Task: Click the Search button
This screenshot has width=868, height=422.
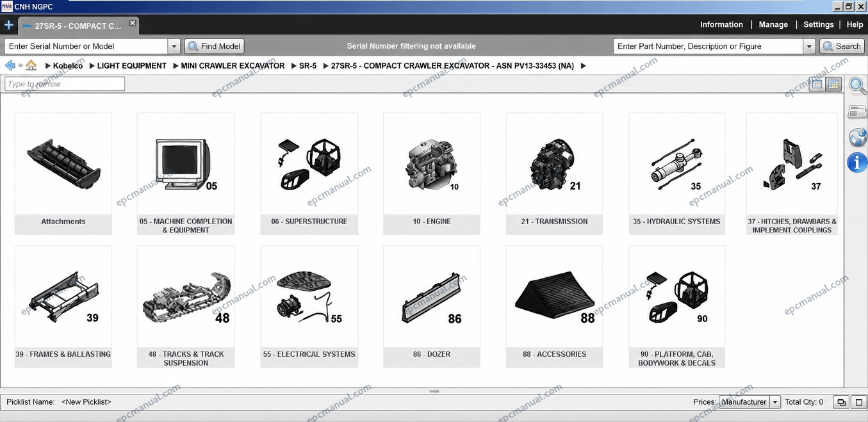Action: coord(842,46)
